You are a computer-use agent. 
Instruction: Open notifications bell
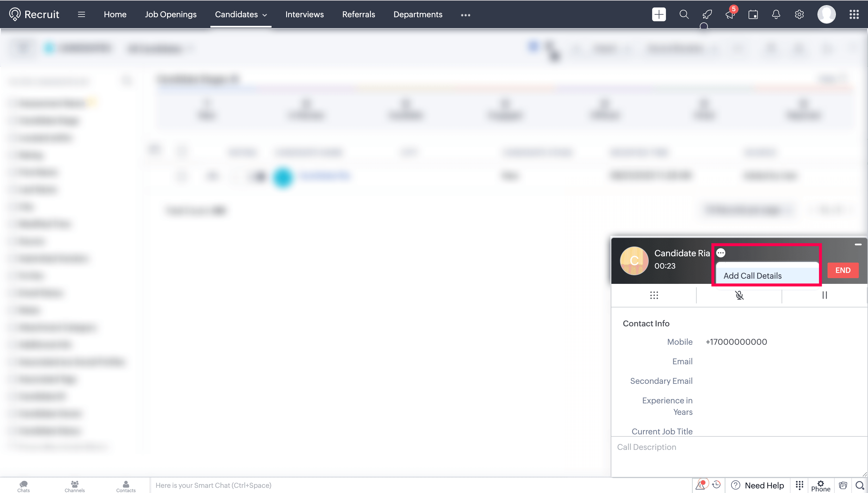pyautogui.click(x=776, y=14)
